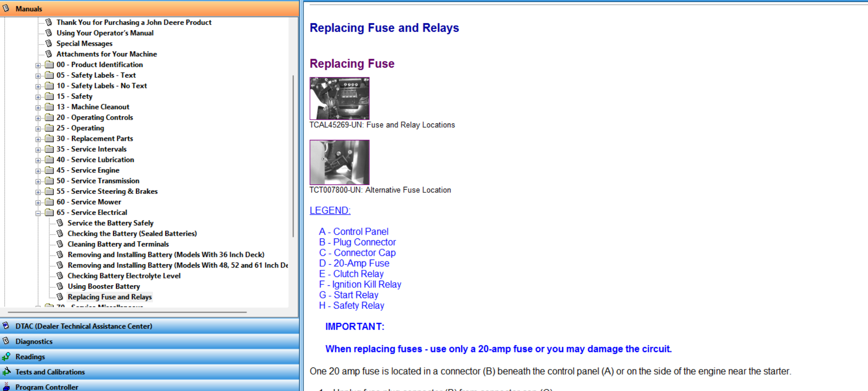Open Fuse and Relay Locations thumbnail image

[x=340, y=98]
